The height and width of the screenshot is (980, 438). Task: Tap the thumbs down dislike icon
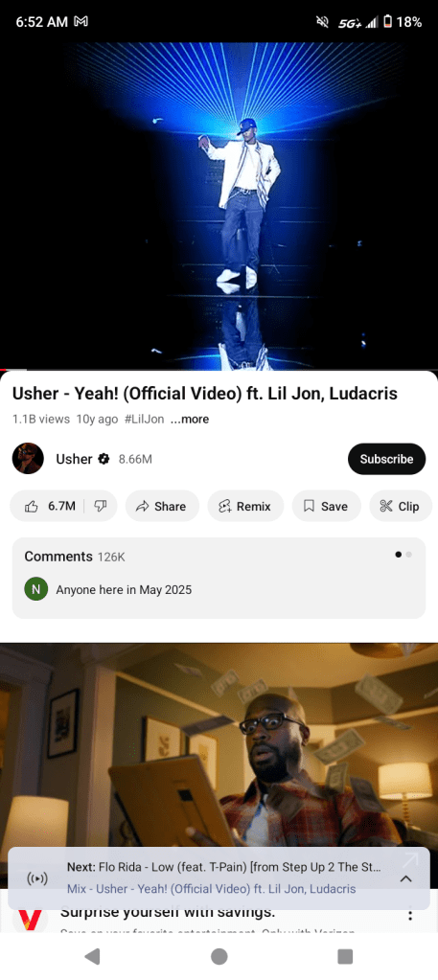pyautogui.click(x=100, y=506)
